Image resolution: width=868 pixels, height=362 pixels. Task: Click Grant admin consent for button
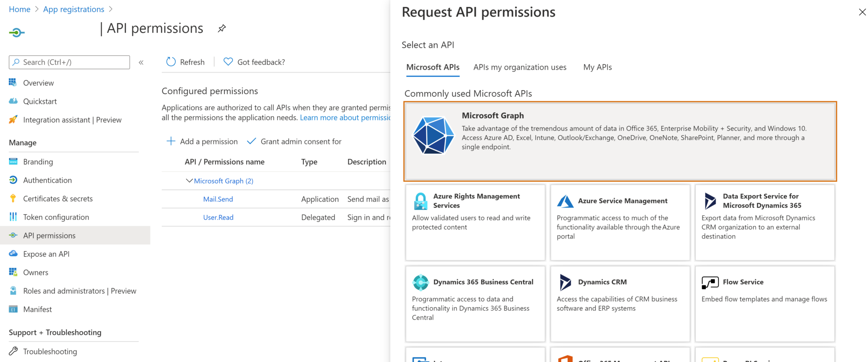click(x=294, y=141)
